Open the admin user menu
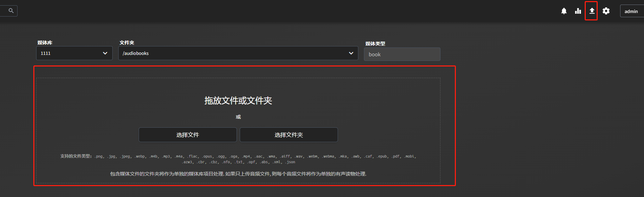Screen dimensions: 644x197 click(x=631, y=11)
